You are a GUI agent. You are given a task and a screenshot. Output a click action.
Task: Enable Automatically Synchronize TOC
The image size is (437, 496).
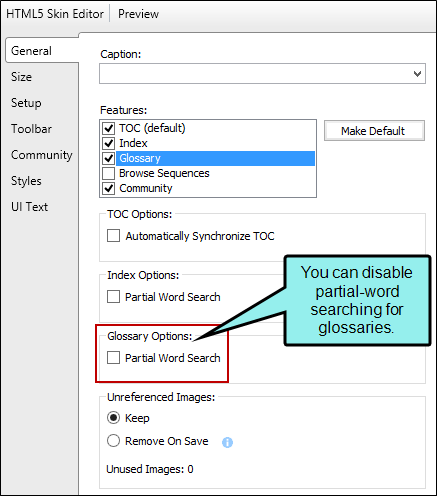[x=113, y=236]
